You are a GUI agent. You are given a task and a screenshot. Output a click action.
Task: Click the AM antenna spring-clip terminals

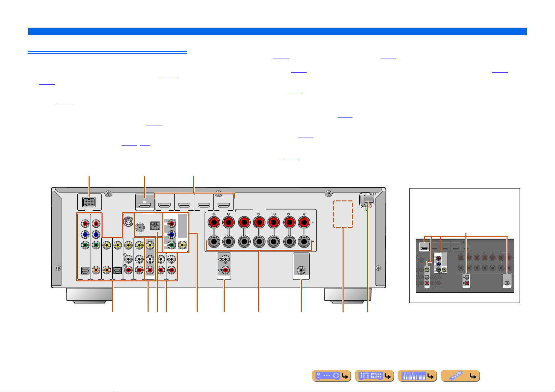155,225
